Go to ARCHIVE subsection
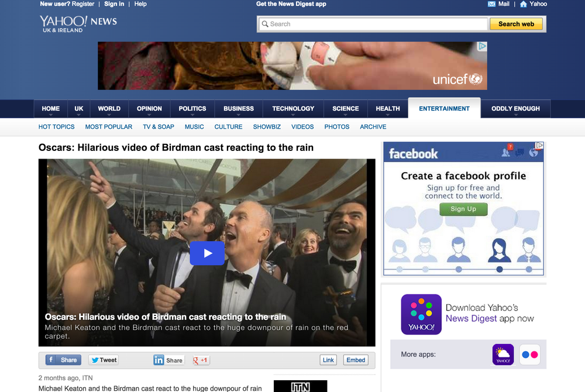585x392 pixels. [373, 127]
